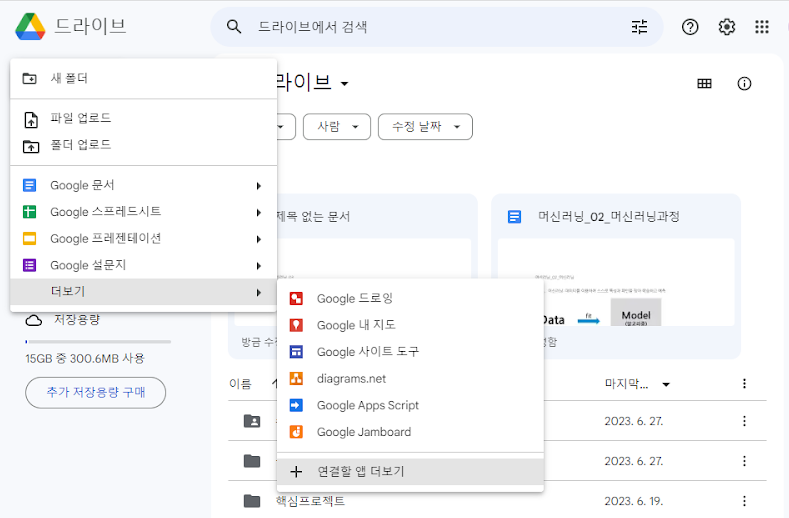
Task: Select 새 폴더 menu item
Action: (143, 79)
